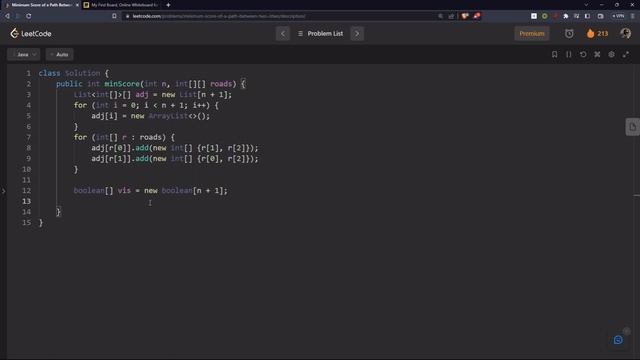This screenshot has width=640, height=360.
Task: Click the adj[r[0]].add line 8
Action: [175, 148]
